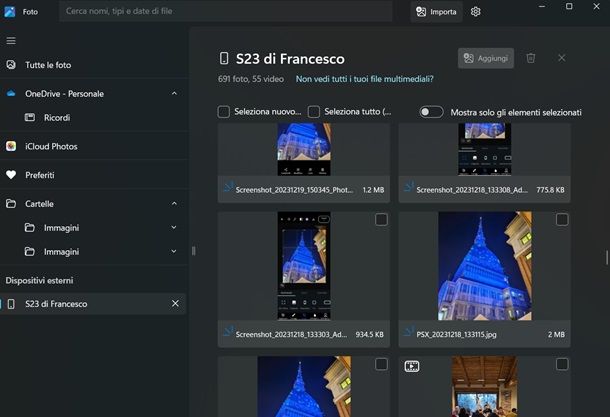Click the phone icon beside S23 di Francesco in sidebar
610x417 pixels.
click(11, 304)
